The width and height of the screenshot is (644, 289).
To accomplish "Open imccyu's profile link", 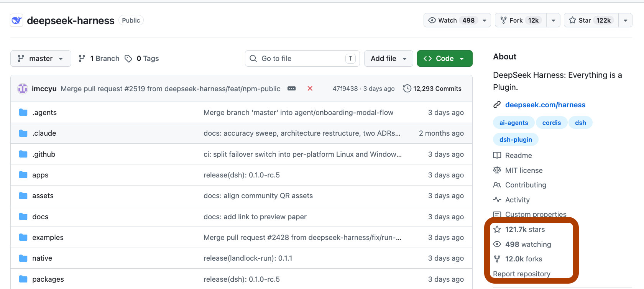I will click(44, 89).
